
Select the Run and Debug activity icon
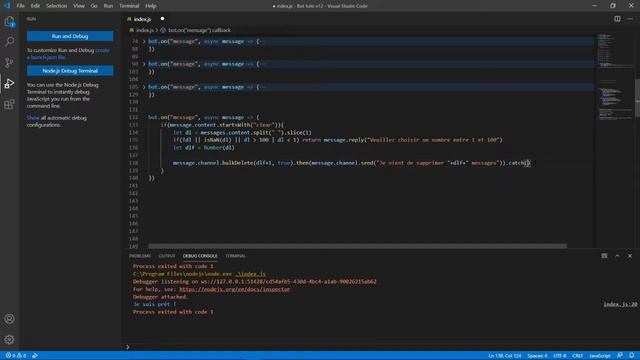click(x=9, y=83)
